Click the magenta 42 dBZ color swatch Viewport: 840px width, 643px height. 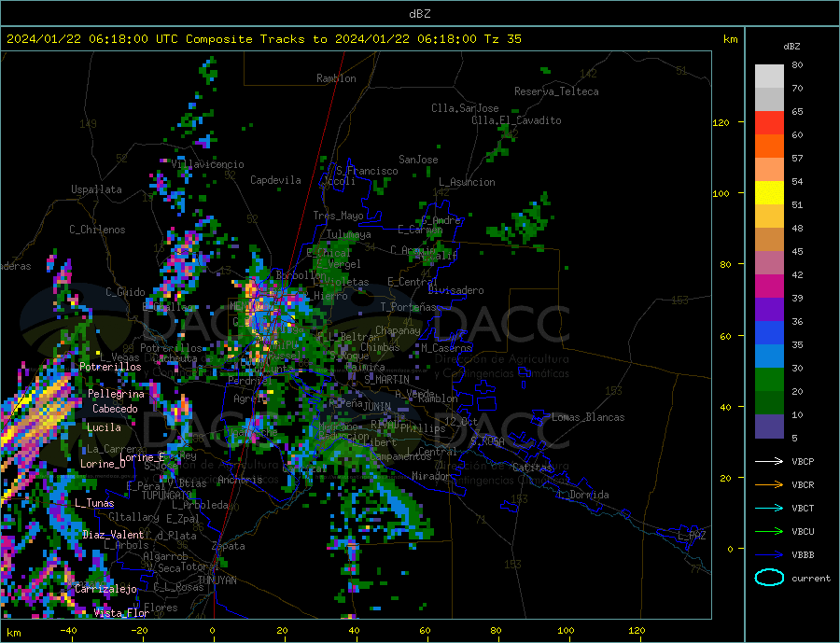(x=769, y=287)
